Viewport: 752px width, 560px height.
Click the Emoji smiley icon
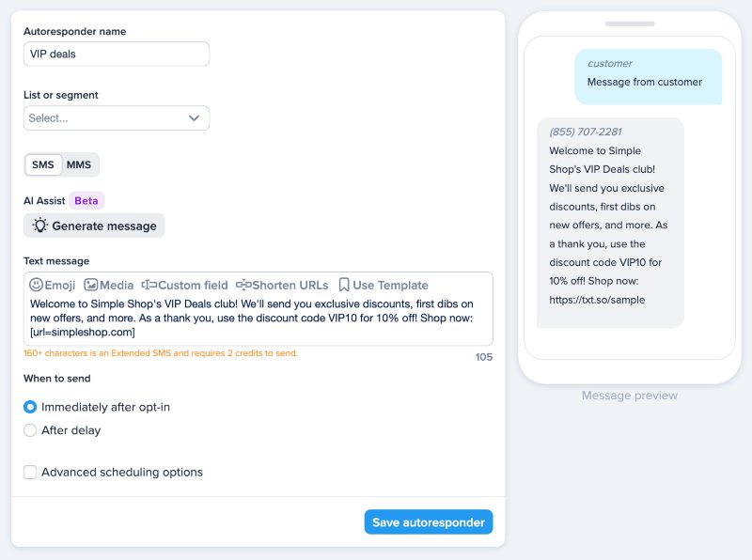(x=36, y=285)
